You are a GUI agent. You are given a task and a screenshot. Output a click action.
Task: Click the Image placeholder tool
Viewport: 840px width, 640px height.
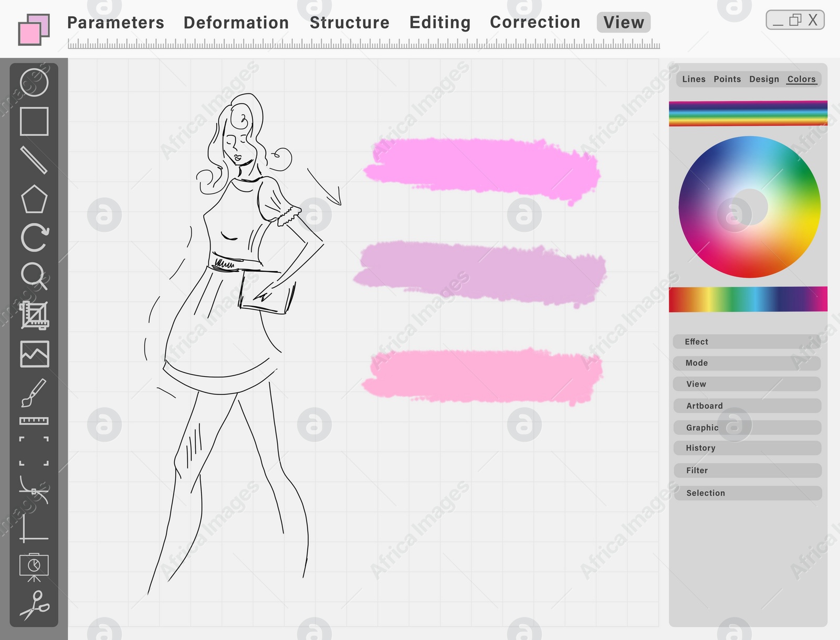point(35,354)
